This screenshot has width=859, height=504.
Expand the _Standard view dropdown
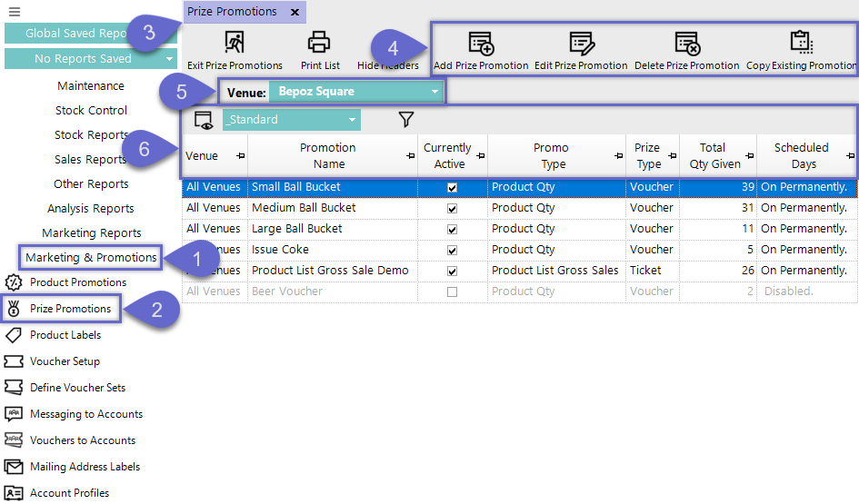[352, 120]
